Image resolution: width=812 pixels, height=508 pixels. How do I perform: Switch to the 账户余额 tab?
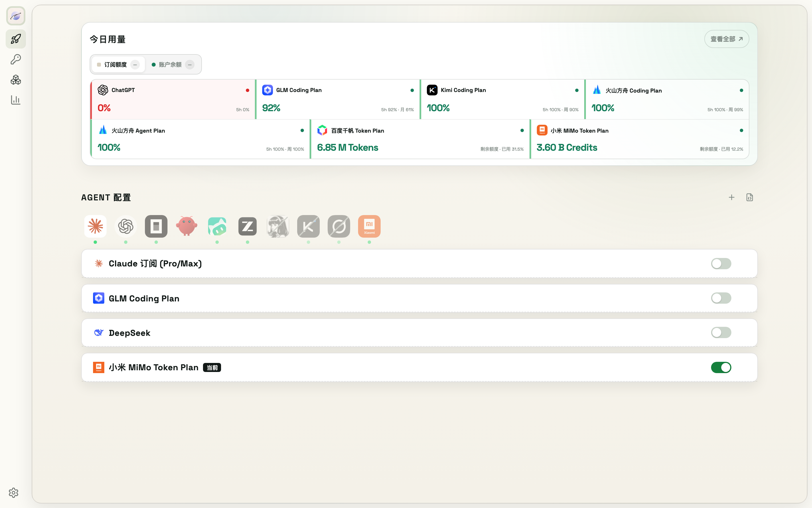173,65
